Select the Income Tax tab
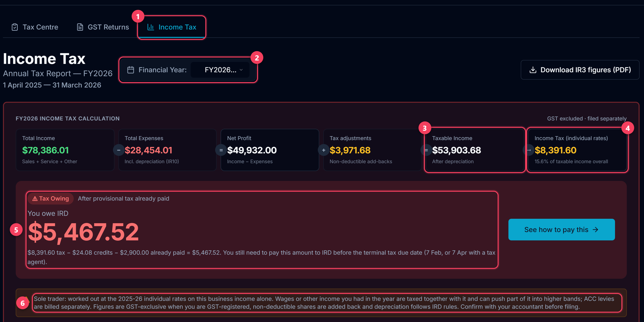Screen dimensions: 644x322 [172, 27]
